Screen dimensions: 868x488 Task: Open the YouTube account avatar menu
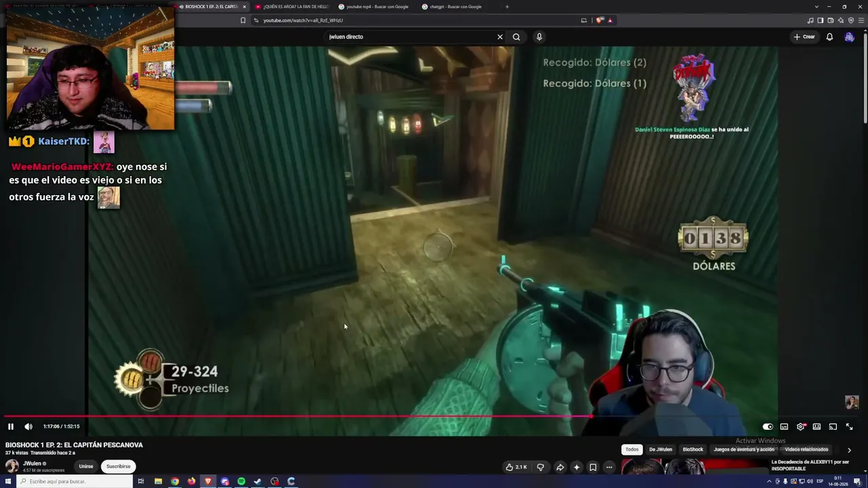(x=849, y=37)
